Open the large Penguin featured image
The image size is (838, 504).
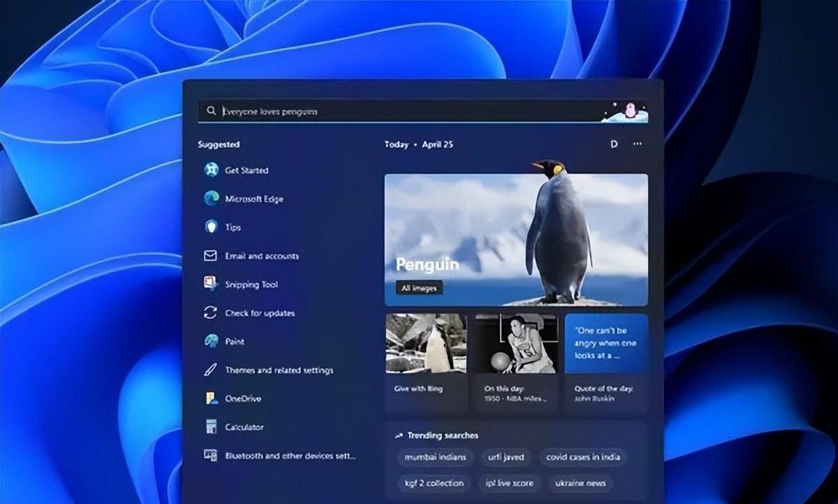point(516,239)
